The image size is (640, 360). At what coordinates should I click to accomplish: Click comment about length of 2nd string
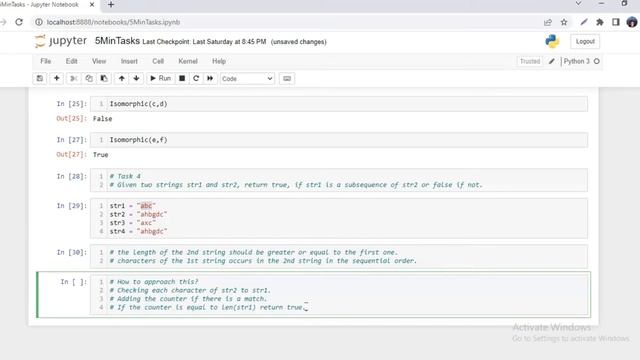point(253,252)
